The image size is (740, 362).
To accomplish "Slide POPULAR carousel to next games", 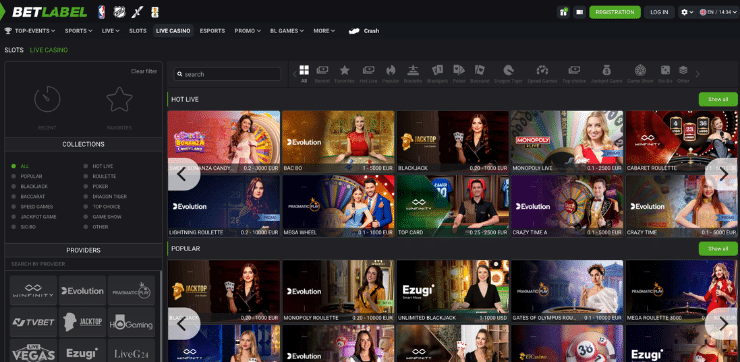I will tap(723, 323).
